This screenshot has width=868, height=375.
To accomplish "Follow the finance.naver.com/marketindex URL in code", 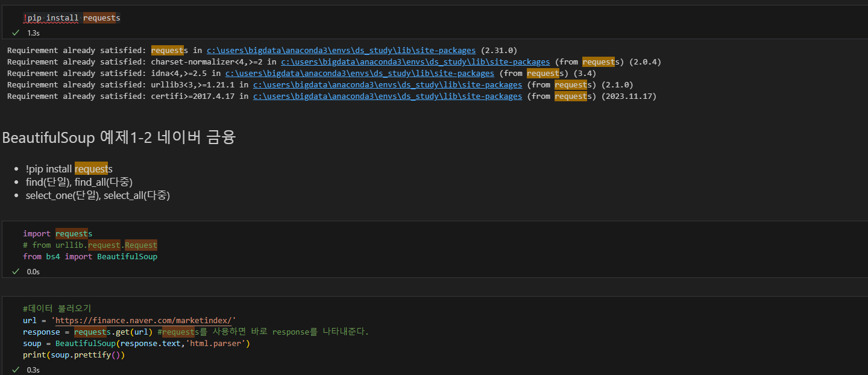I will tap(143, 321).
